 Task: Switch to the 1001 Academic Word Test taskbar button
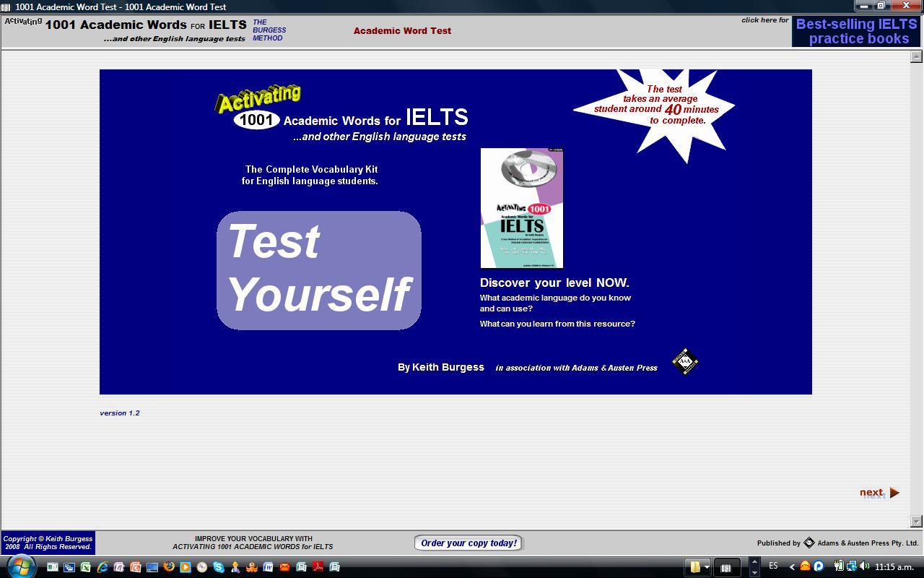pos(727,567)
